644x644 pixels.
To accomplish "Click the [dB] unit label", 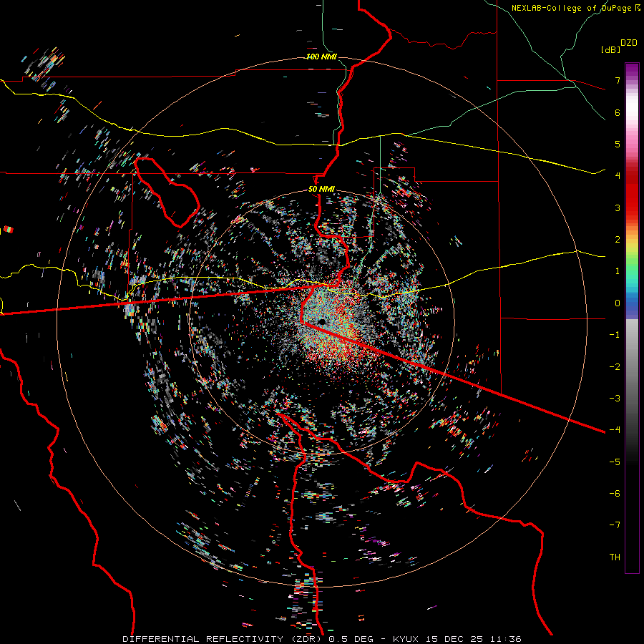I will coord(610,49).
